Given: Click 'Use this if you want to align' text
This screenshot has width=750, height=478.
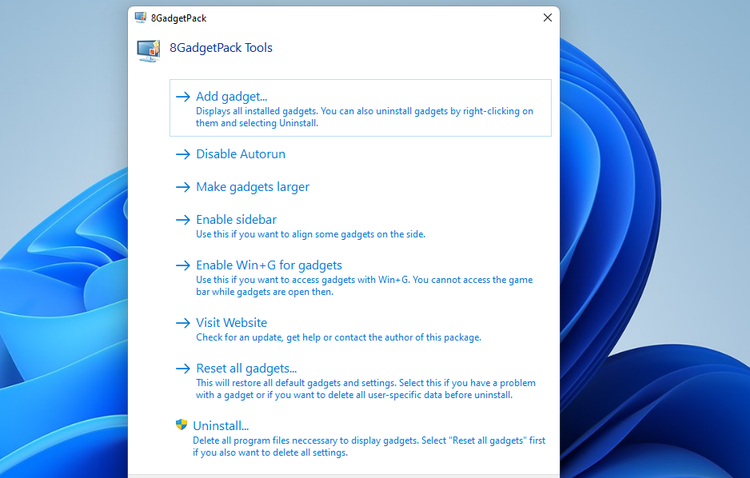Looking at the screenshot, I should pyautogui.click(x=310, y=234).
